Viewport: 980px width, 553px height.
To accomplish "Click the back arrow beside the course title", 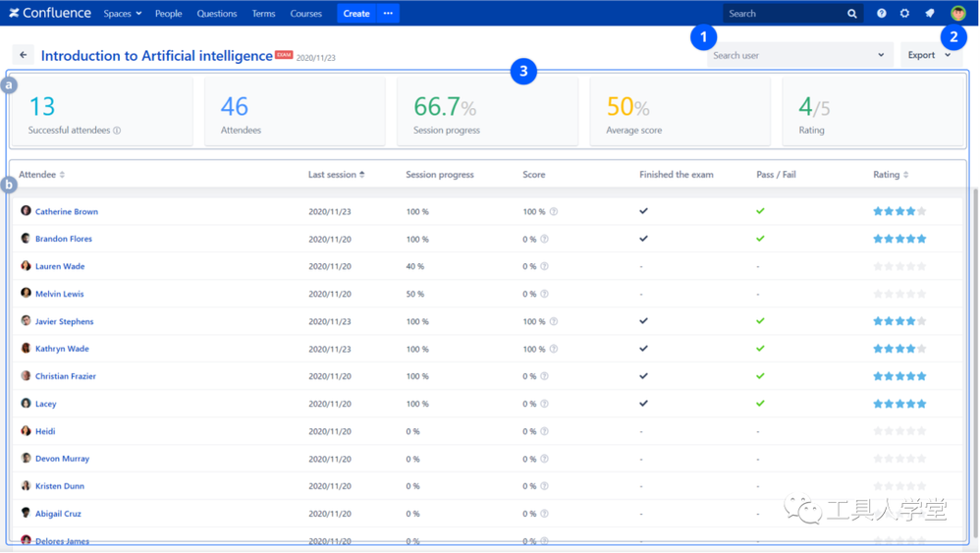I will tap(23, 55).
